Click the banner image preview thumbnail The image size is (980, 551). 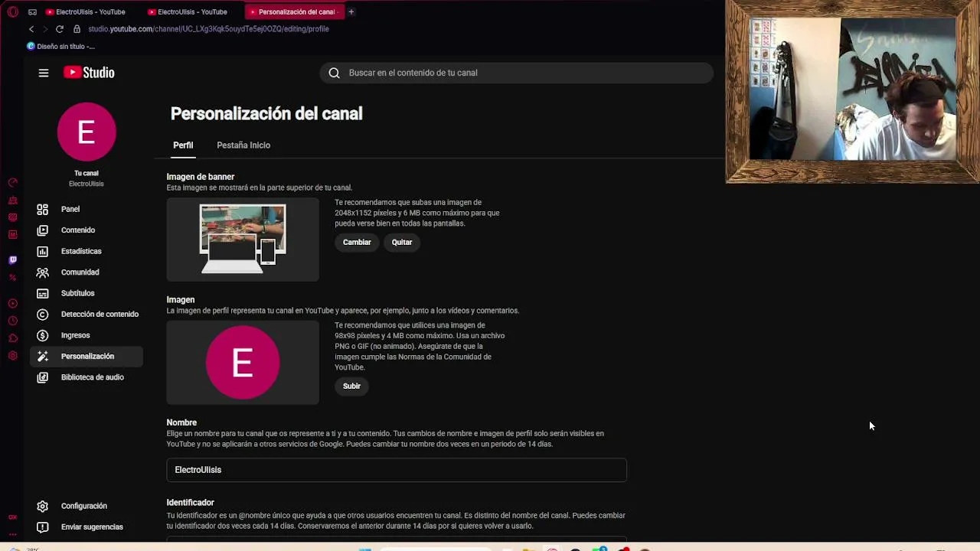[x=243, y=240]
